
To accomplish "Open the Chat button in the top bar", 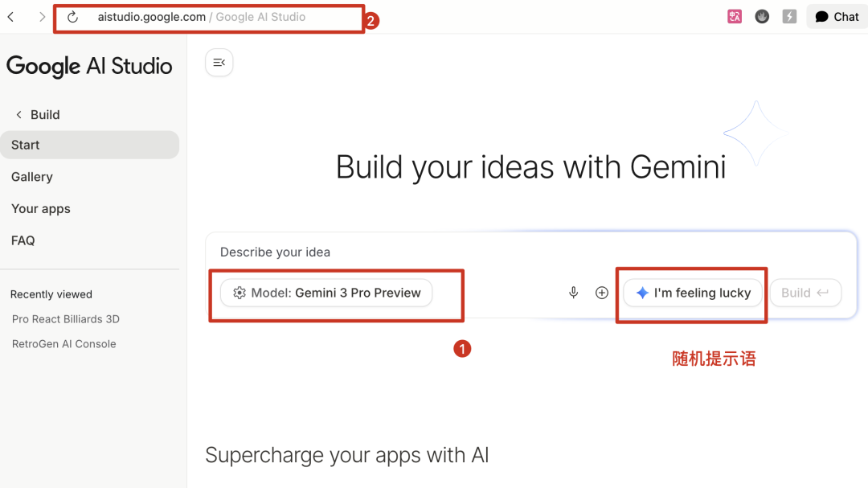I will (837, 17).
